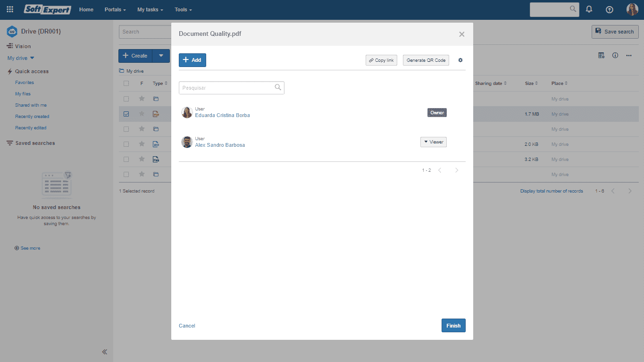Expand the My drive dropdown
This screenshot has height=362, width=644.
tap(21, 58)
